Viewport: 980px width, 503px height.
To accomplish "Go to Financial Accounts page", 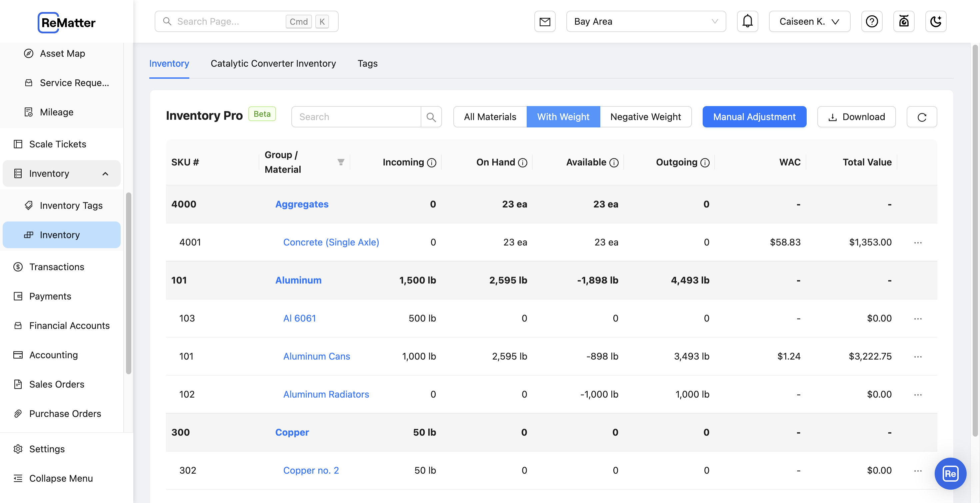I will click(x=62, y=325).
